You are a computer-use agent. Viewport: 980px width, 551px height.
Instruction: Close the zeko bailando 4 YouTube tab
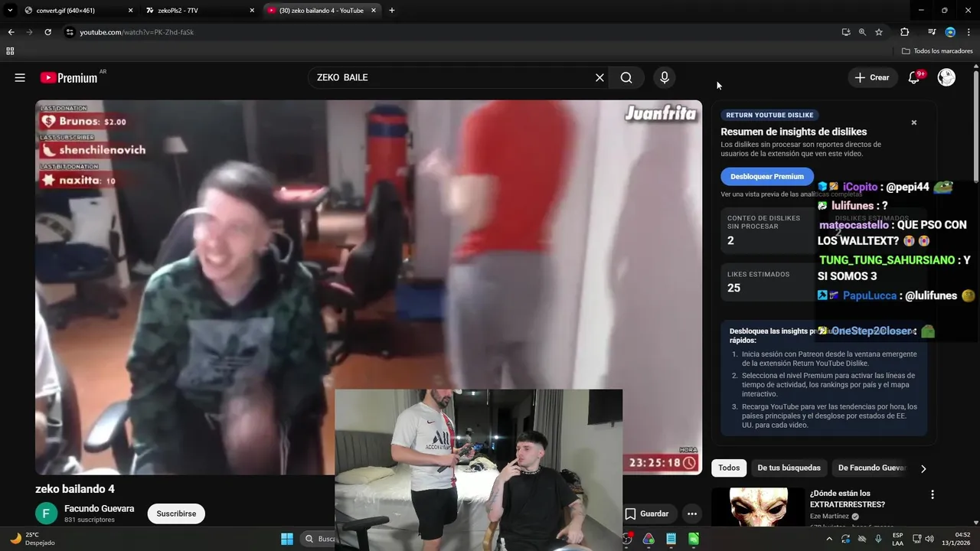374,11
